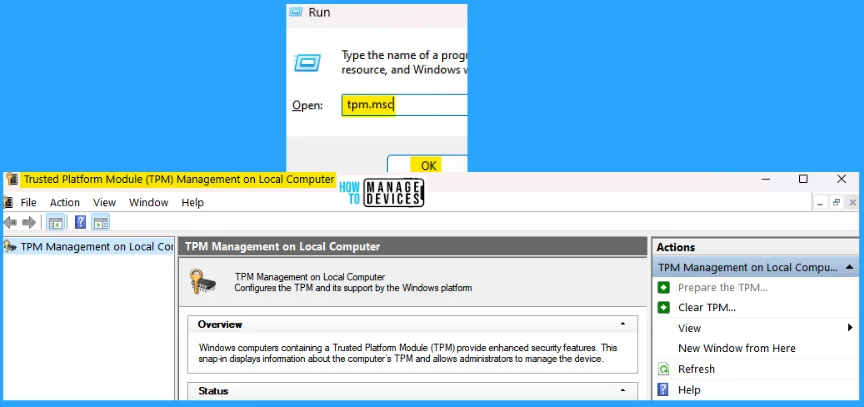Collapse the Overview section
Screen dimensions: 864x407
coord(623,324)
